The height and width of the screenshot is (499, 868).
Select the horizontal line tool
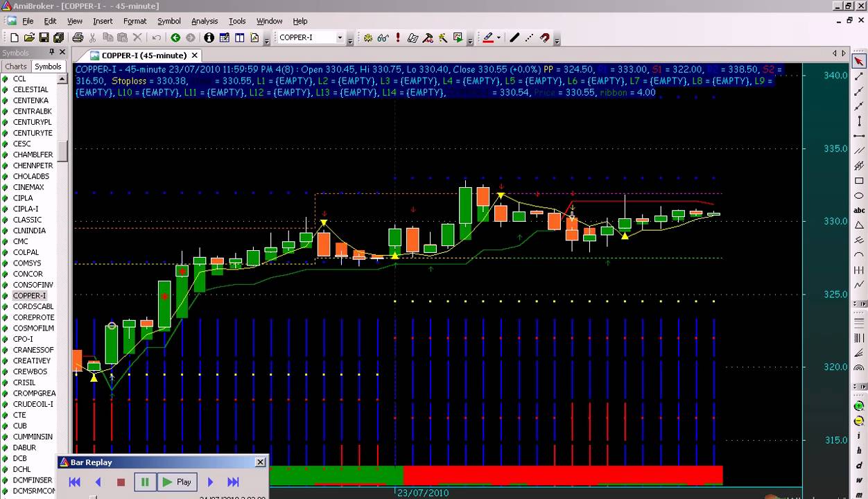click(859, 136)
